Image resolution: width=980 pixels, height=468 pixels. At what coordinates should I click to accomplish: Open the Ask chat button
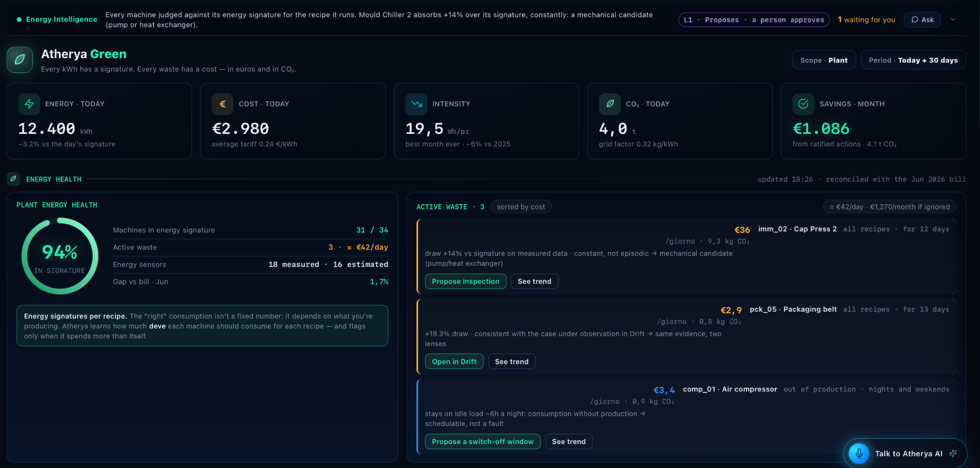coord(922,20)
